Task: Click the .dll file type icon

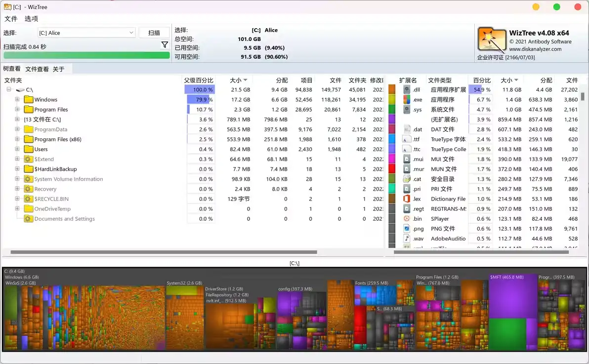Action: click(x=407, y=90)
